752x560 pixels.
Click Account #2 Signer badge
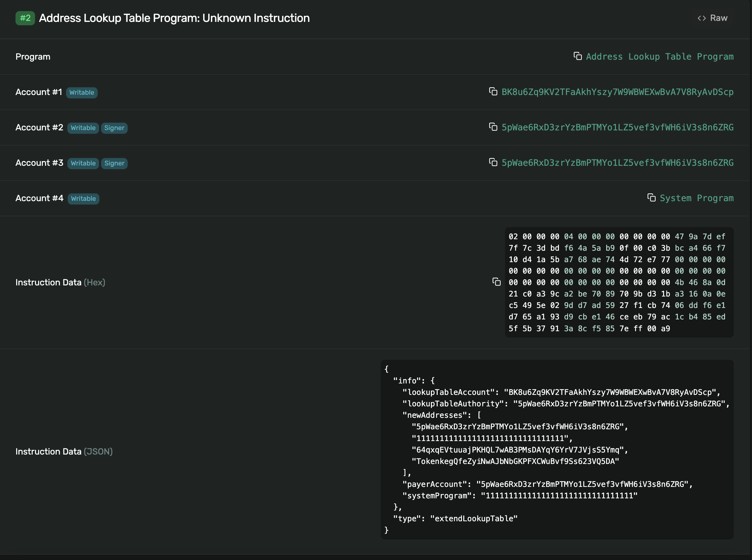(114, 128)
